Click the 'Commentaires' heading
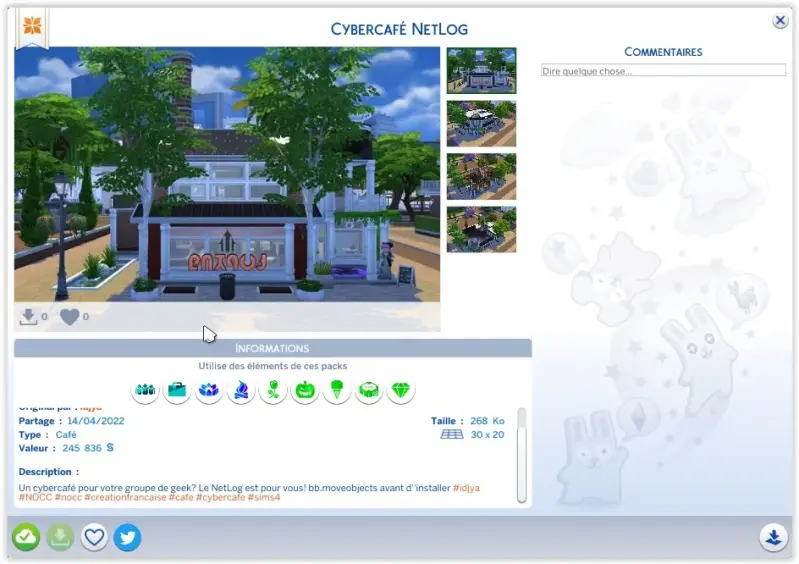The height and width of the screenshot is (564, 799). [663, 51]
